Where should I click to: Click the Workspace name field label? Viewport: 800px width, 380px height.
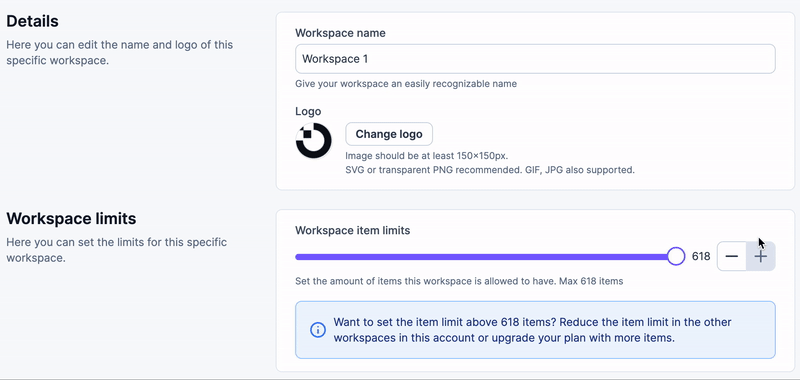click(340, 33)
